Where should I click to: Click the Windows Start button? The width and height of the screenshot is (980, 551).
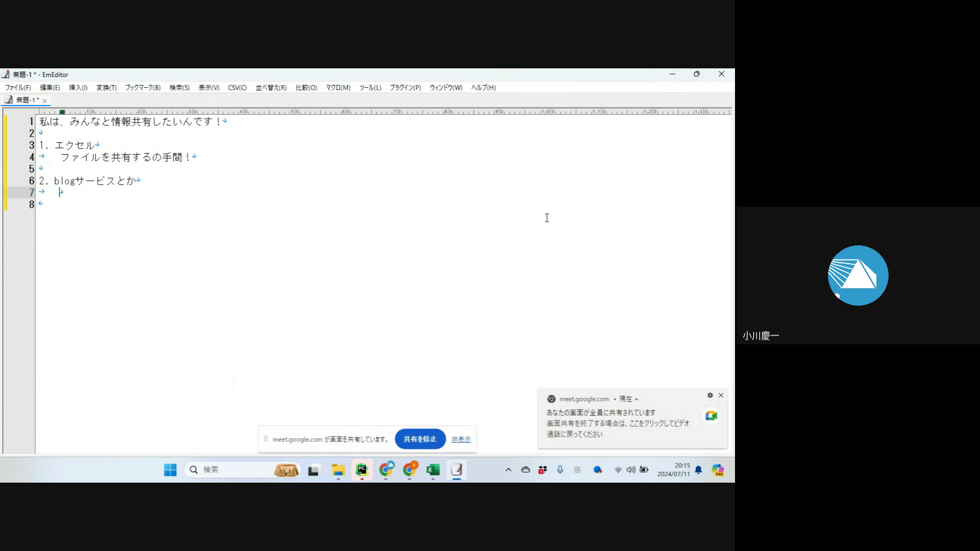[x=170, y=470]
